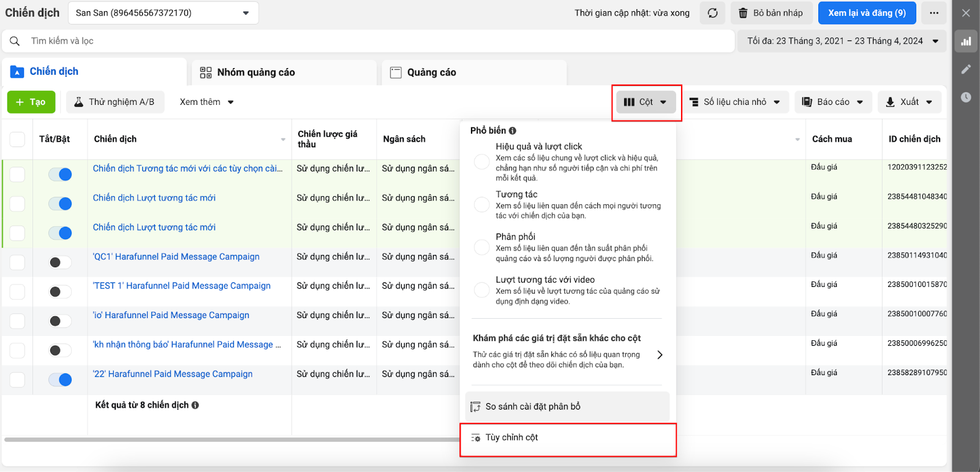Open the clock history icon in sidebar
Viewport: 980px width, 472px height.
coord(966,97)
